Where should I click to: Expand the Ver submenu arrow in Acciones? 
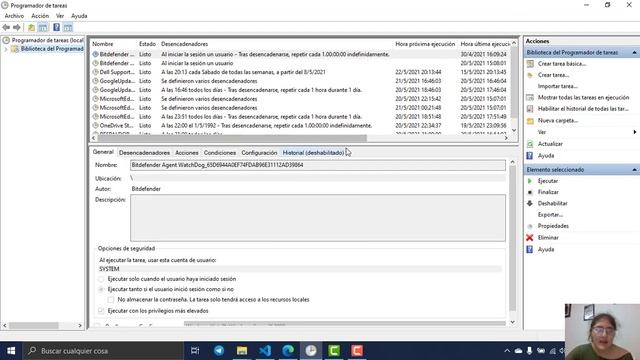pos(634,132)
